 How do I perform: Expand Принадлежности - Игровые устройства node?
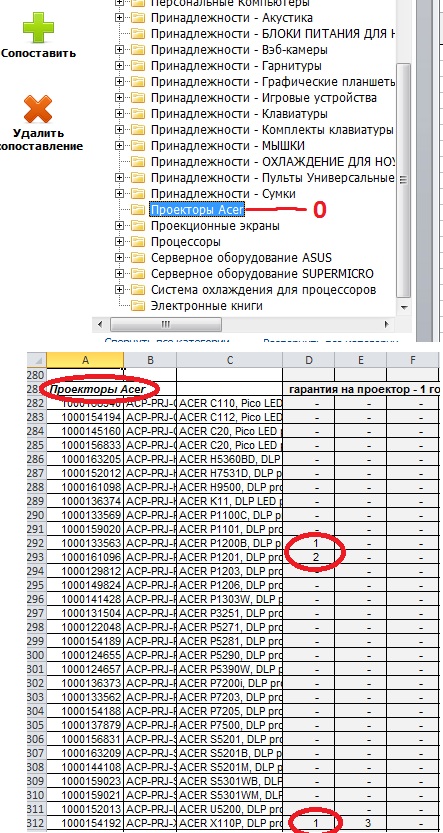pos(120,98)
